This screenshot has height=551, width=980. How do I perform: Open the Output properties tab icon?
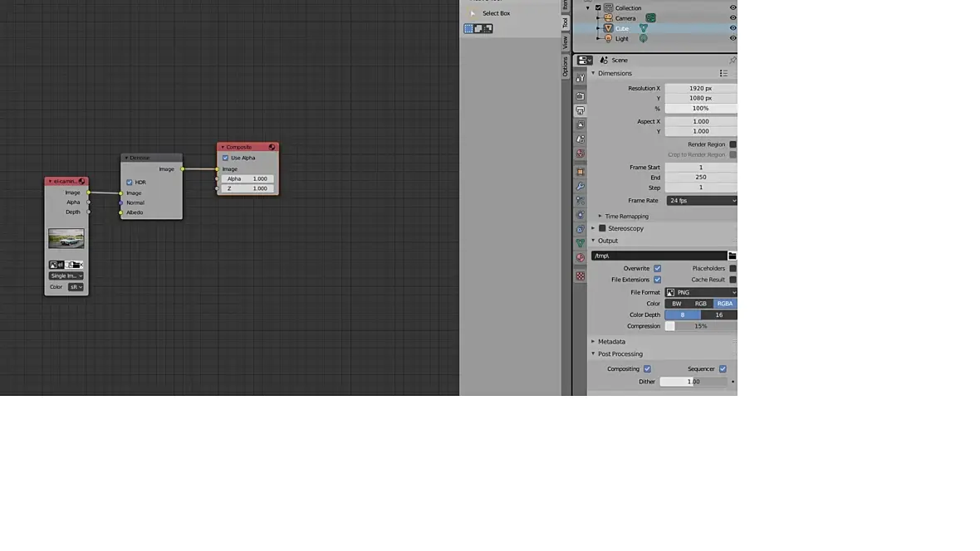(581, 110)
